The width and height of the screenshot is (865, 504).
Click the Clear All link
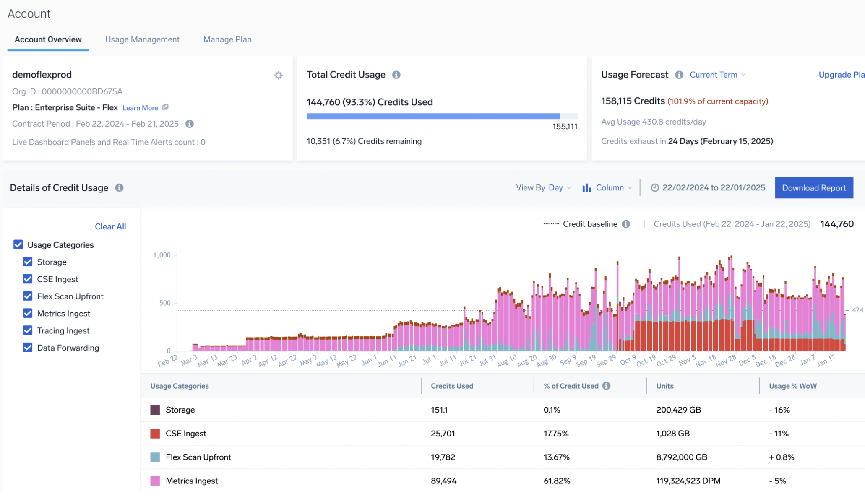(x=110, y=226)
